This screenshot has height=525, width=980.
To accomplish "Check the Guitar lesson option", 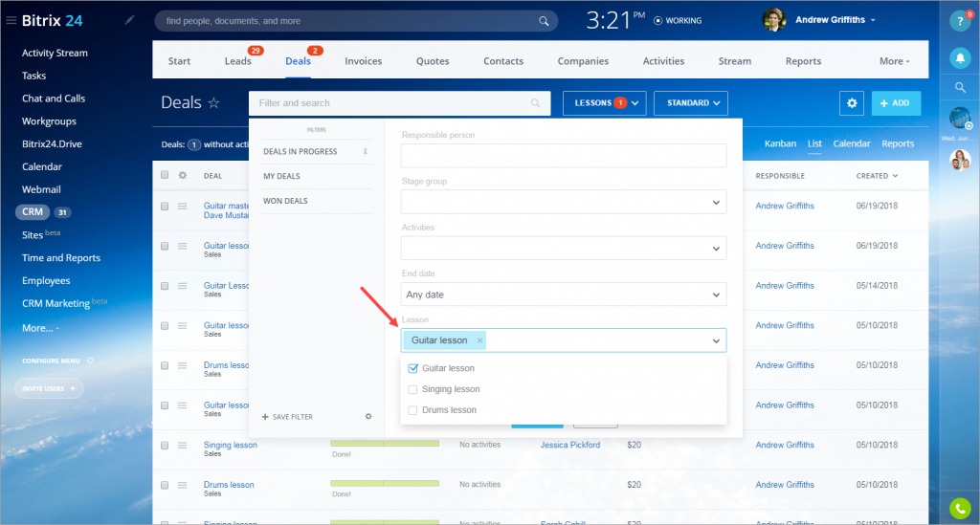I will [x=412, y=368].
